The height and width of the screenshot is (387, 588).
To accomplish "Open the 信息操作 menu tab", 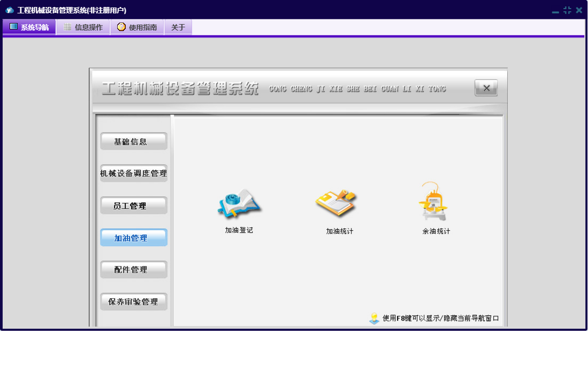I will click(x=83, y=27).
